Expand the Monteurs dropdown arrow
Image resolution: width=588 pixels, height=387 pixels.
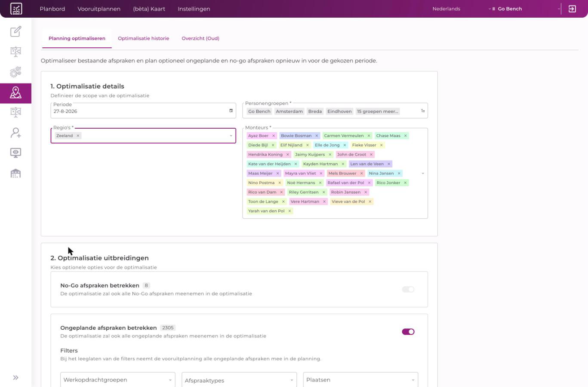(423, 173)
